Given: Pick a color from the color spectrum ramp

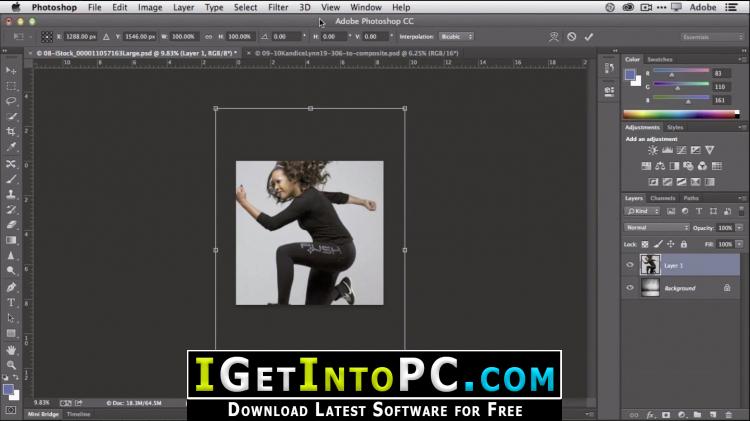Looking at the screenshot, I should click(x=680, y=114).
